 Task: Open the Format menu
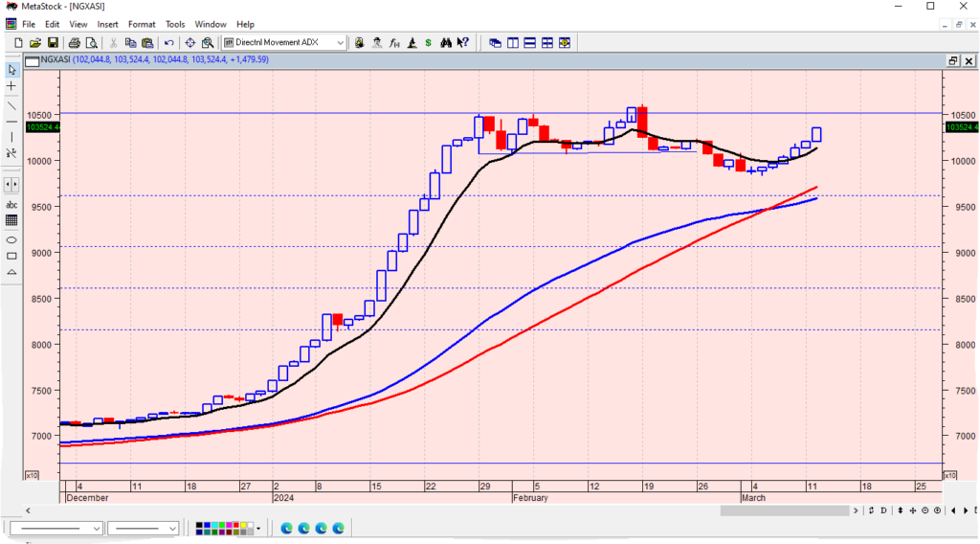(142, 24)
